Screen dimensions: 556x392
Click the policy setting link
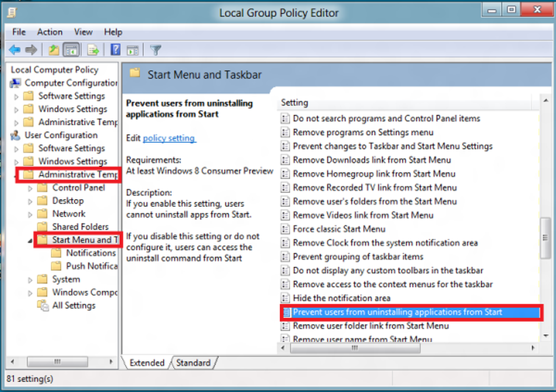point(169,138)
